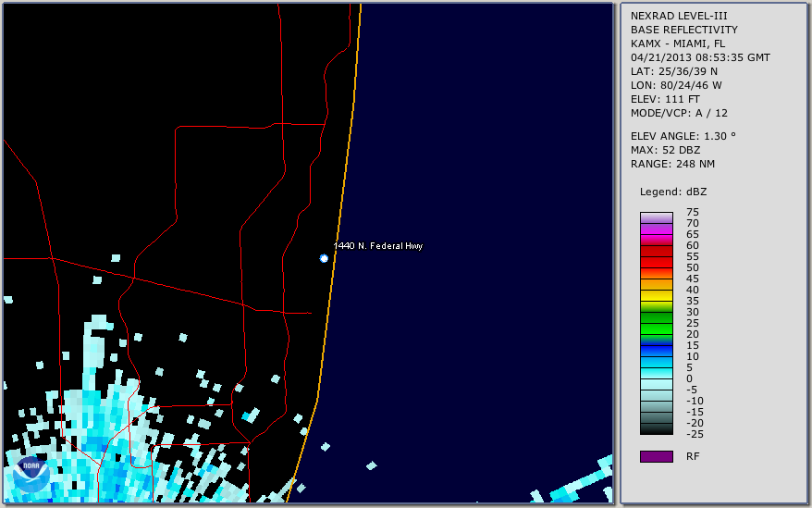The width and height of the screenshot is (812, 508).
Task: Select the RANGE: 248 NM line
Action: [x=672, y=164]
